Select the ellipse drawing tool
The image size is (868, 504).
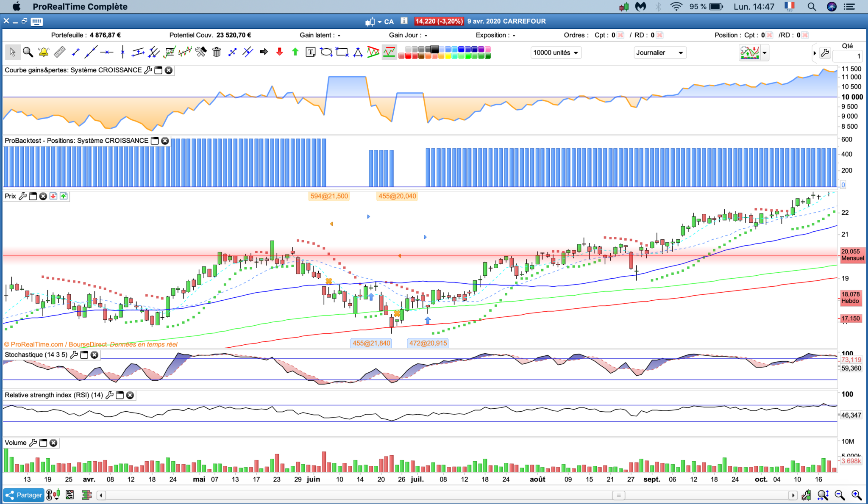coord(326,52)
